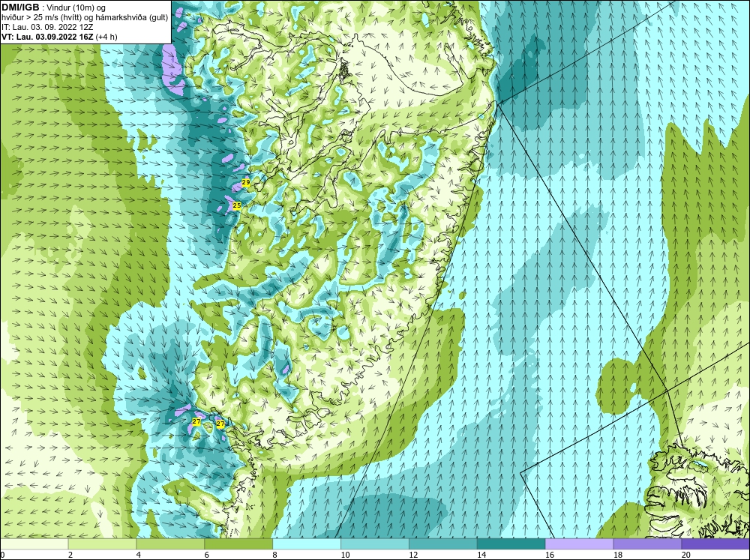This screenshot has width=750, height=560.
Task: Click the legend scale value '18'
Action: [617, 555]
